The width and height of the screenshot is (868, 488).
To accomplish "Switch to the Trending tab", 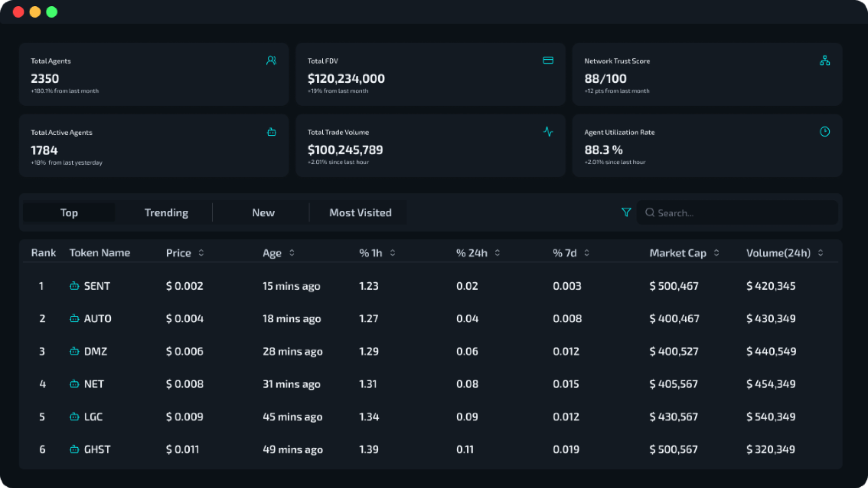I will [x=166, y=212].
